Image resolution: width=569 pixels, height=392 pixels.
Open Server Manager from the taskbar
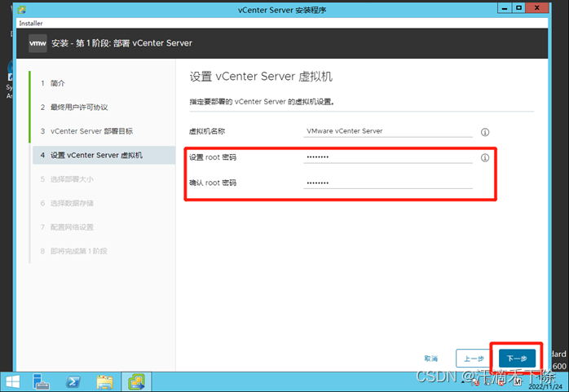41,382
